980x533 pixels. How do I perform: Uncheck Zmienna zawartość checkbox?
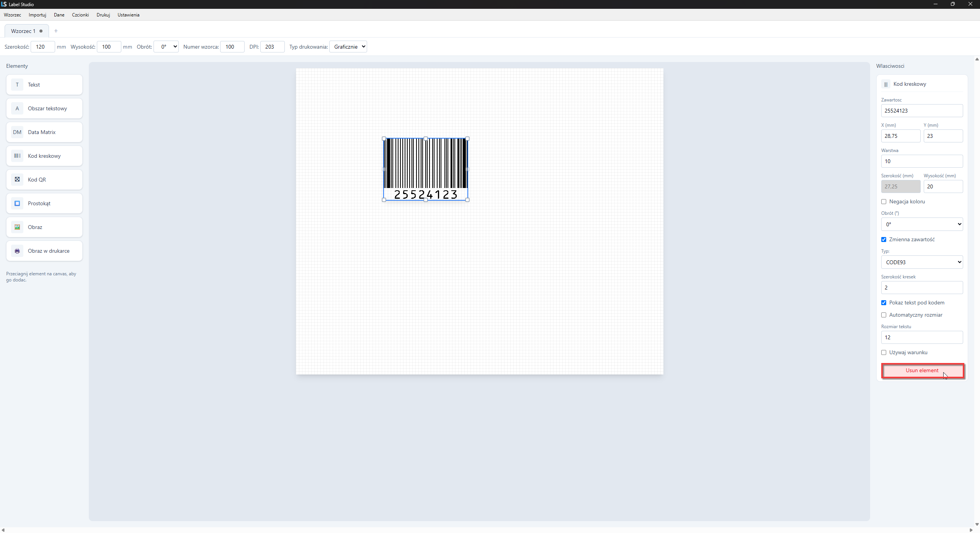884,239
